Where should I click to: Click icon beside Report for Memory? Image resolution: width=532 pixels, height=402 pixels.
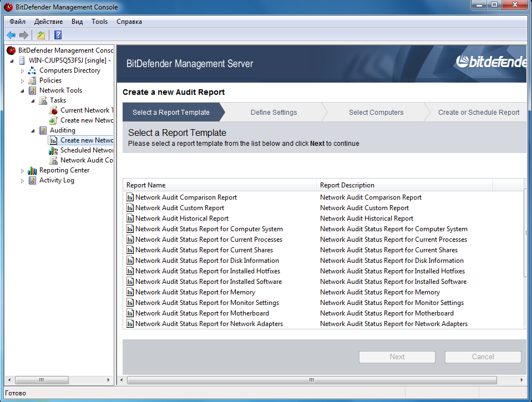[x=130, y=292]
